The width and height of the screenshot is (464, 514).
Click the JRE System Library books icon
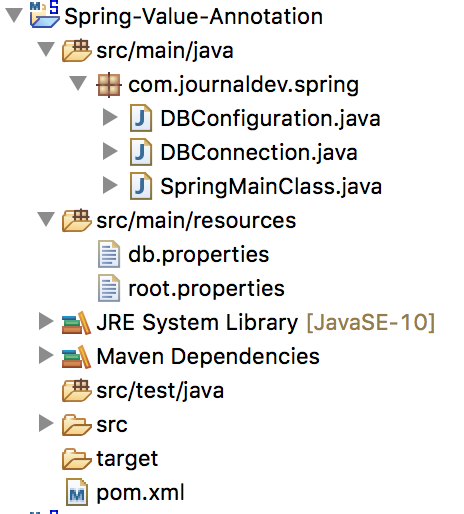pos(76,322)
